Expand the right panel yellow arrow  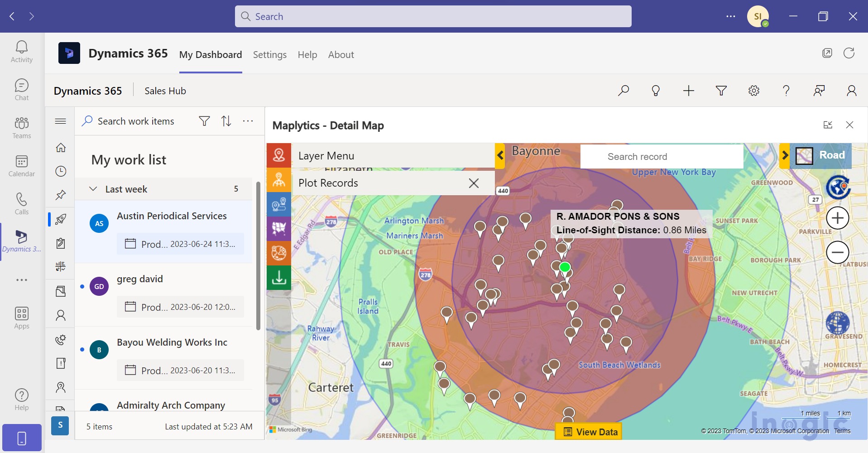click(784, 155)
